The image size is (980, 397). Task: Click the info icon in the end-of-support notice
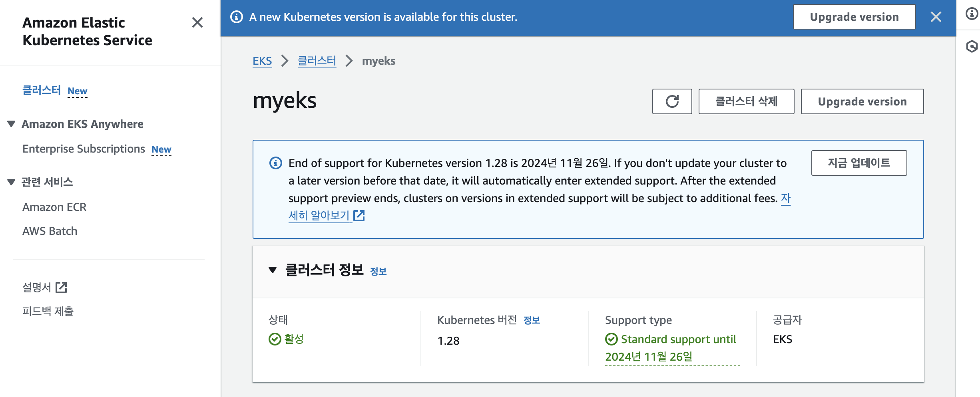click(276, 163)
